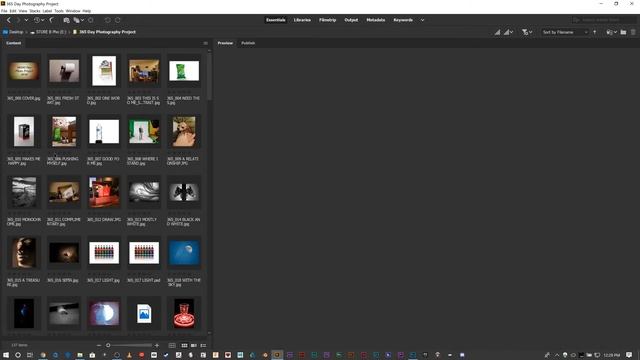Screen dimensions: 640x360
Task: Select 365_004 green bag thumbnail
Action: tap(184, 71)
